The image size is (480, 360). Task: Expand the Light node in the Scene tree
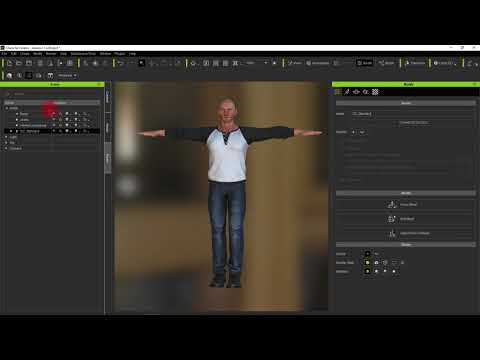(6, 137)
